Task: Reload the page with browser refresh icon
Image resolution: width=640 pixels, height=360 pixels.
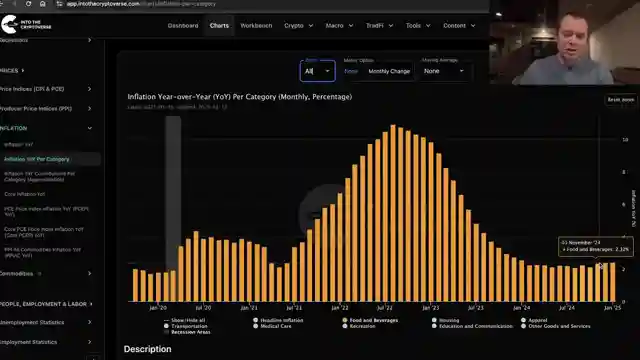Action: pyautogui.click(x=28, y=4)
